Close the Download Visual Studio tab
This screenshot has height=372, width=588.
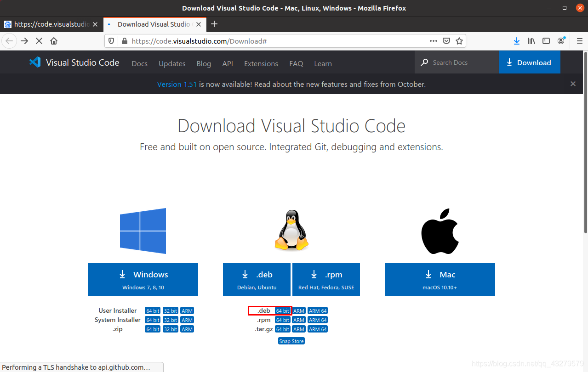click(x=198, y=24)
